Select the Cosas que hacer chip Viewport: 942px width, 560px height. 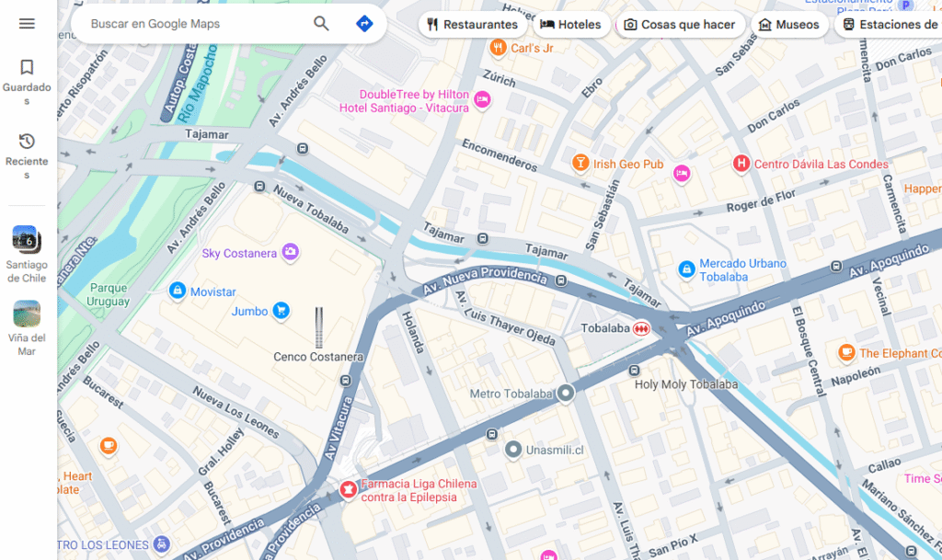pyautogui.click(x=680, y=25)
